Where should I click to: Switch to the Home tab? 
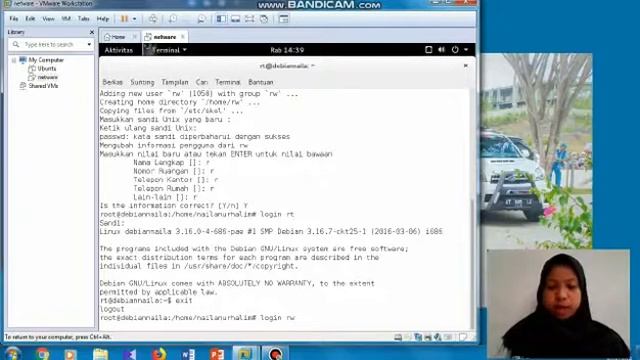[115, 37]
